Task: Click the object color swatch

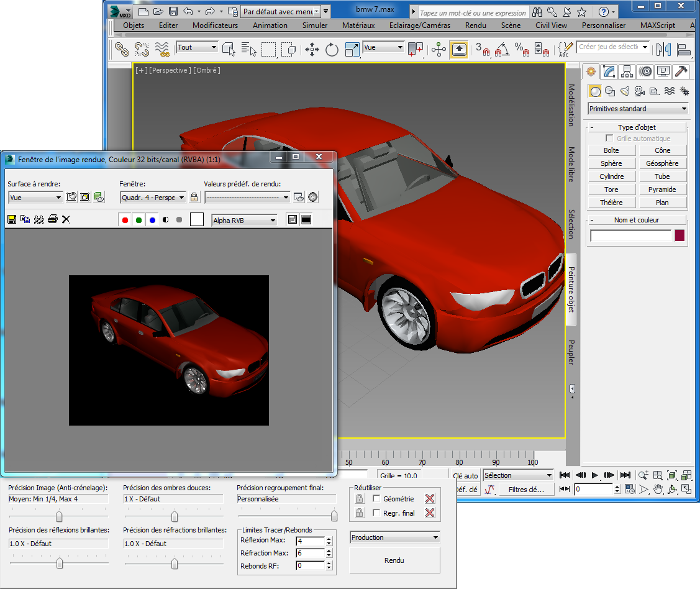Action: 680,235
